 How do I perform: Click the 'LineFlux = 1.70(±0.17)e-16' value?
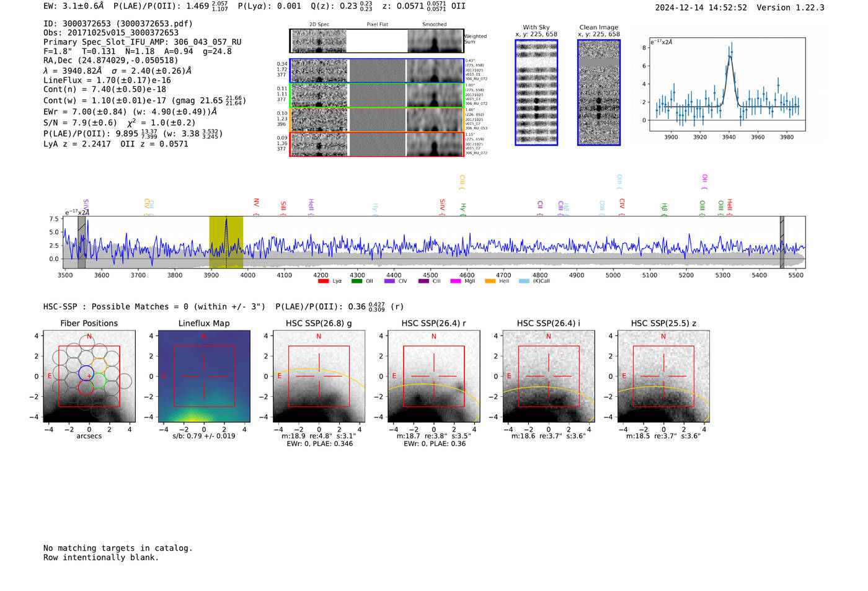107,81
